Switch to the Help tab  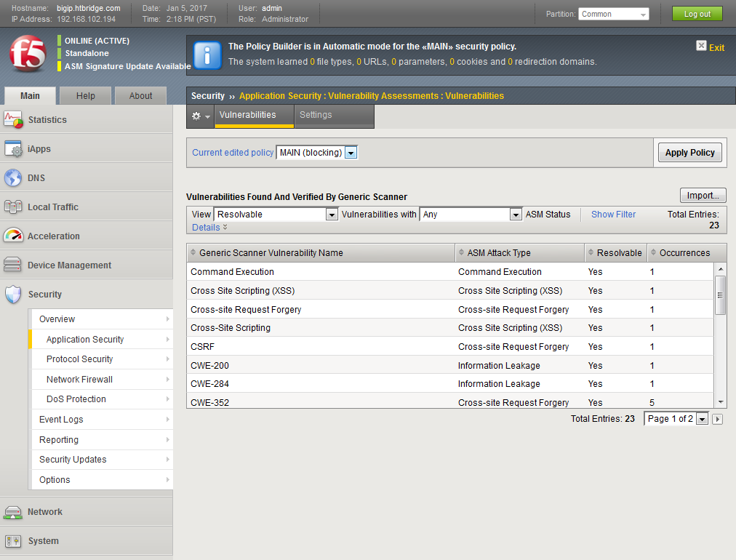[86, 96]
